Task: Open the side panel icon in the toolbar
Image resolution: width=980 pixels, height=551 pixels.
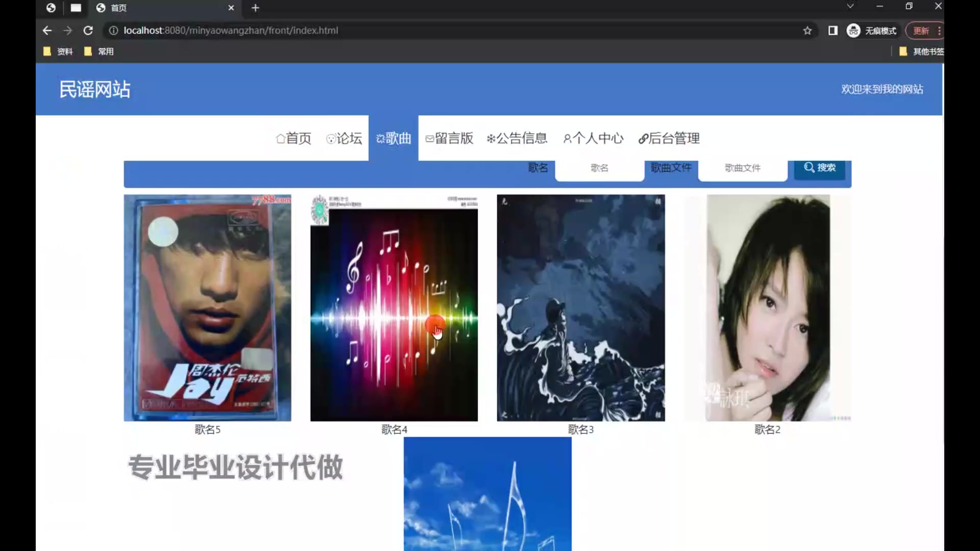Action: [832, 31]
